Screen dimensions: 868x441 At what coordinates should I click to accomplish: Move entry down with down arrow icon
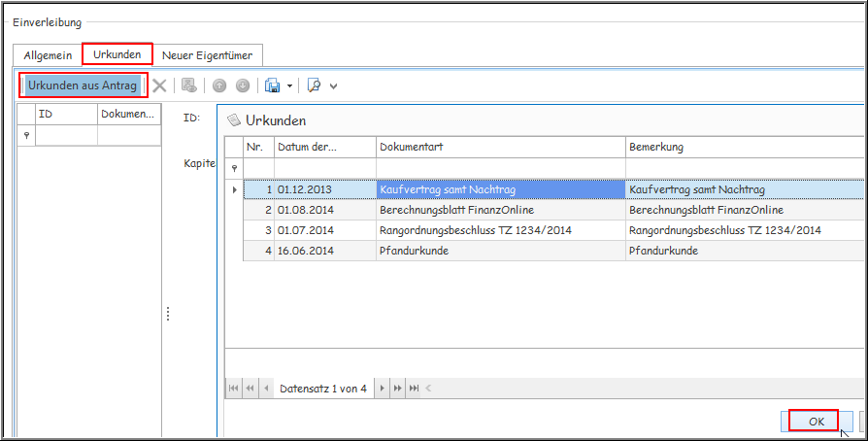[x=242, y=85]
